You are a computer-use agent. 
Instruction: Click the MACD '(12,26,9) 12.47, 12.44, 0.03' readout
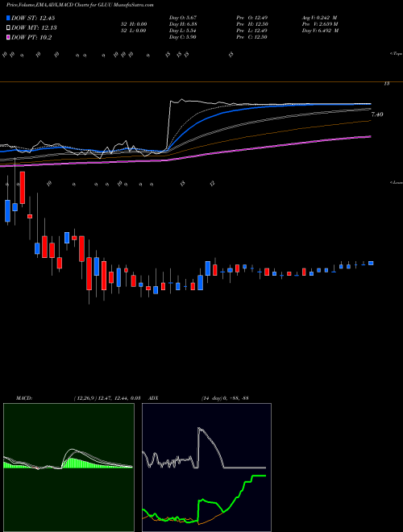pyautogui.click(x=107, y=397)
